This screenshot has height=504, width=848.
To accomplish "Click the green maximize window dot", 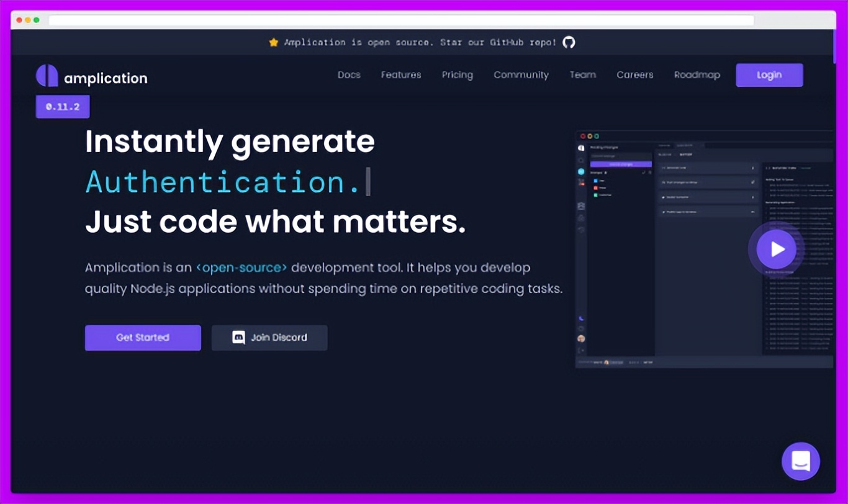I will click(x=37, y=20).
